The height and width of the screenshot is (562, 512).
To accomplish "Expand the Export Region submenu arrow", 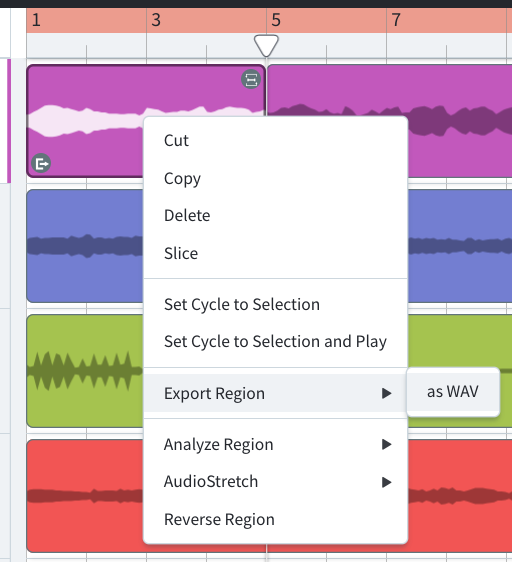I will (387, 393).
